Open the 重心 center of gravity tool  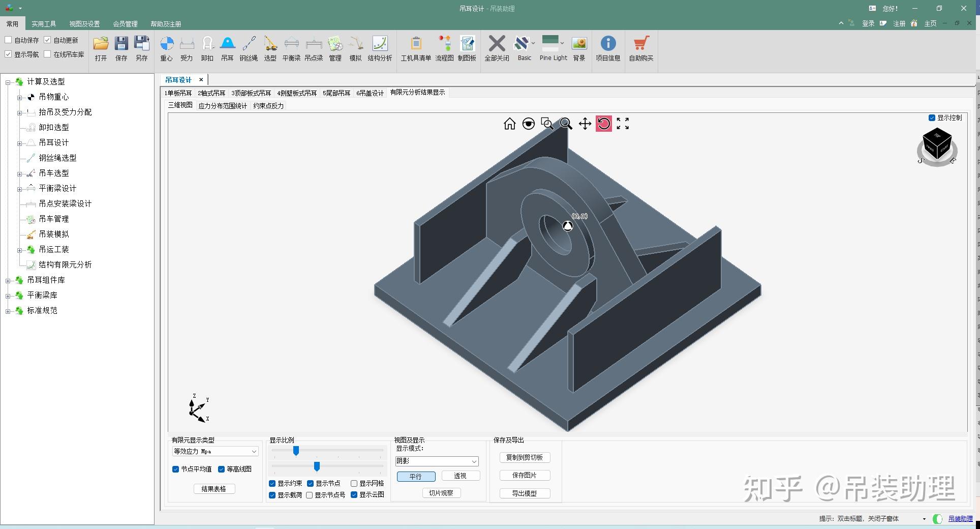pyautogui.click(x=167, y=49)
